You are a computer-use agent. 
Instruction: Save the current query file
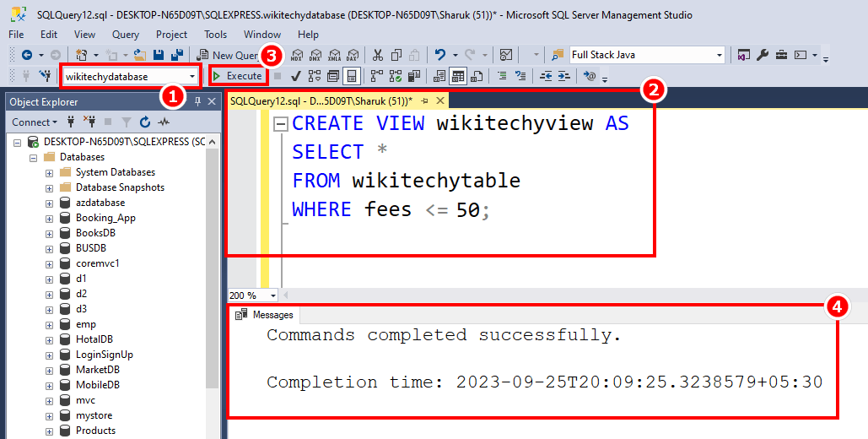pyautogui.click(x=159, y=55)
